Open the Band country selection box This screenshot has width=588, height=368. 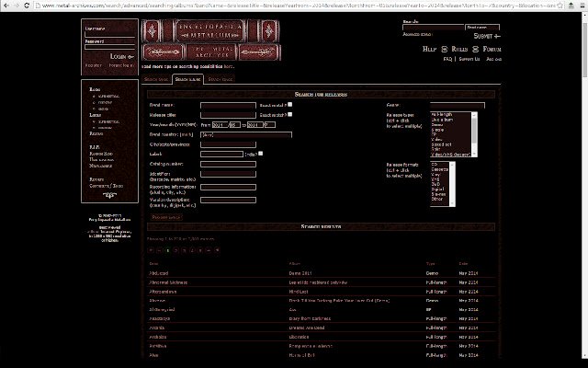(x=246, y=134)
